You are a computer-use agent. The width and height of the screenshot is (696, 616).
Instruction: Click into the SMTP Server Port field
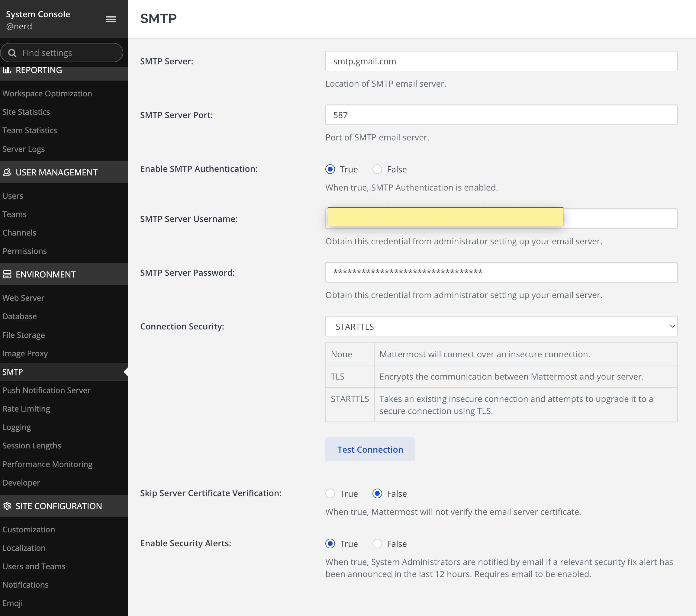pyautogui.click(x=501, y=115)
